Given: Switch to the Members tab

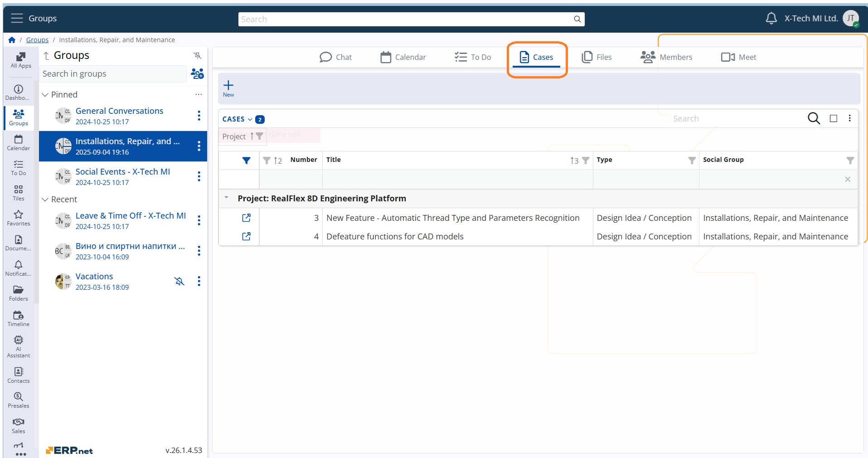Looking at the screenshot, I should [666, 57].
